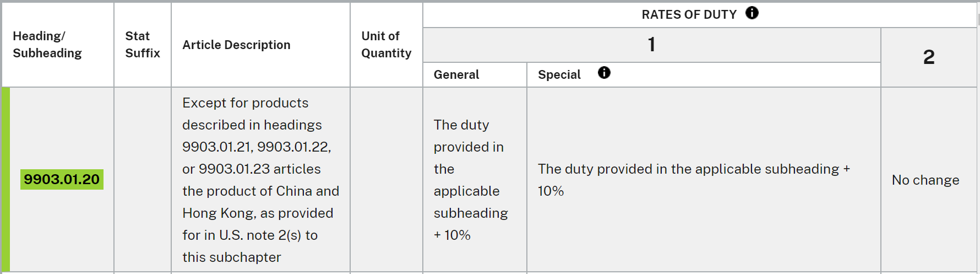Image resolution: width=980 pixels, height=274 pixels.
Task: Click the Heading/Subheading column header
Action: click(47, 45)
